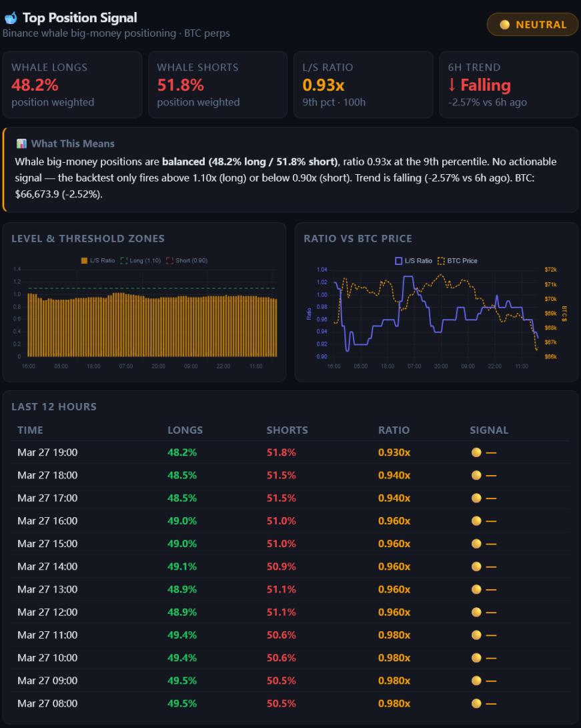Click the NEUTRAL status badge
Image resolution: width=581 pixels, height=728 pixels.
(x=532, y=25)
